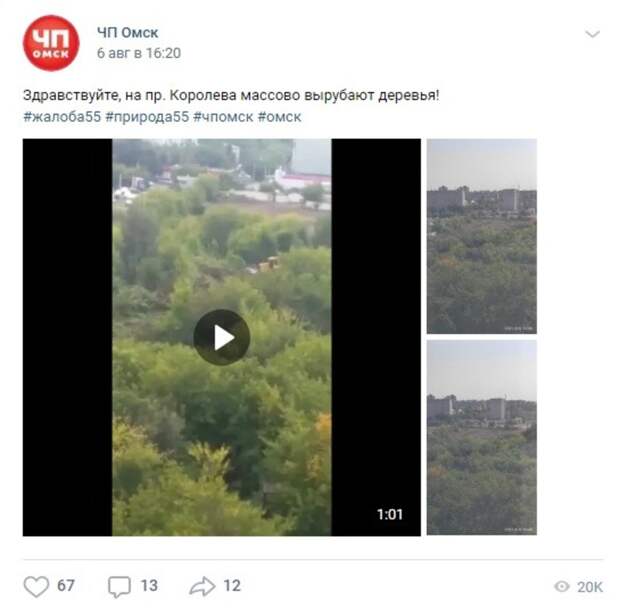Click the share count 12
This screenshot has height=608, width=620.
(232, 586)
